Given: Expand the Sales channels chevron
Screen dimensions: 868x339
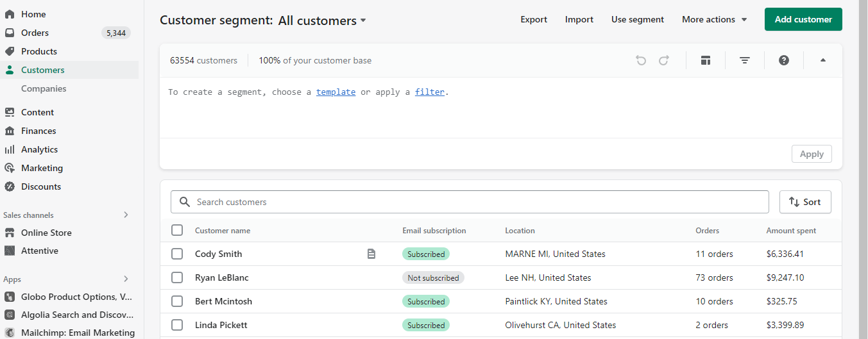Looking at the screenshot, I should click(126, 215).
